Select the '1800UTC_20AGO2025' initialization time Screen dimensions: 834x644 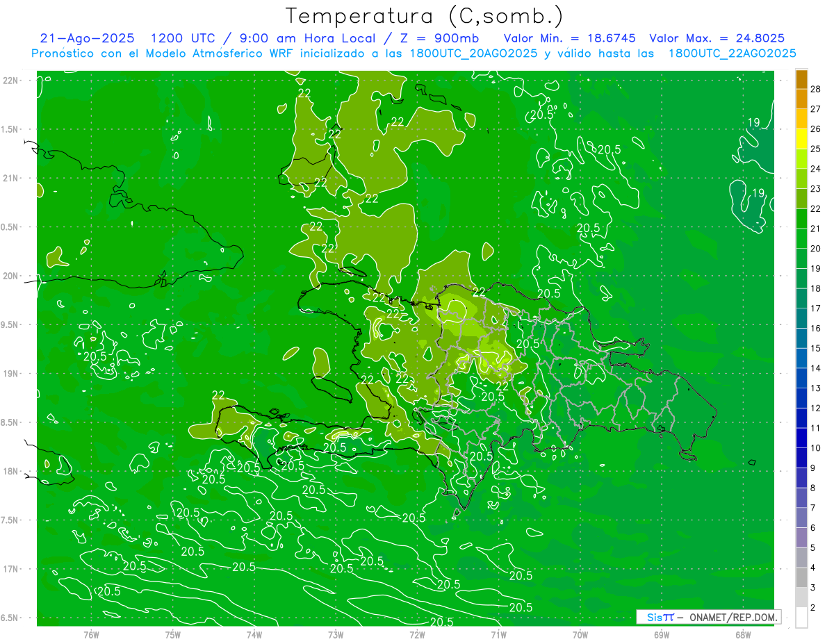pyautogui.click(x=471, y=53)
